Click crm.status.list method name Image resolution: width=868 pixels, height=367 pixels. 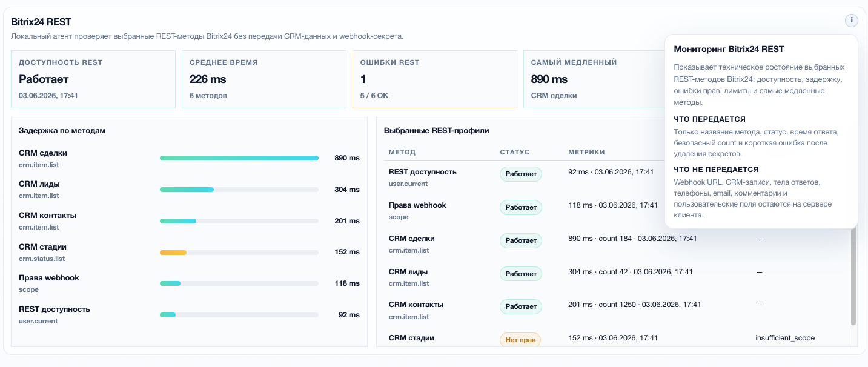coord(42,259)
